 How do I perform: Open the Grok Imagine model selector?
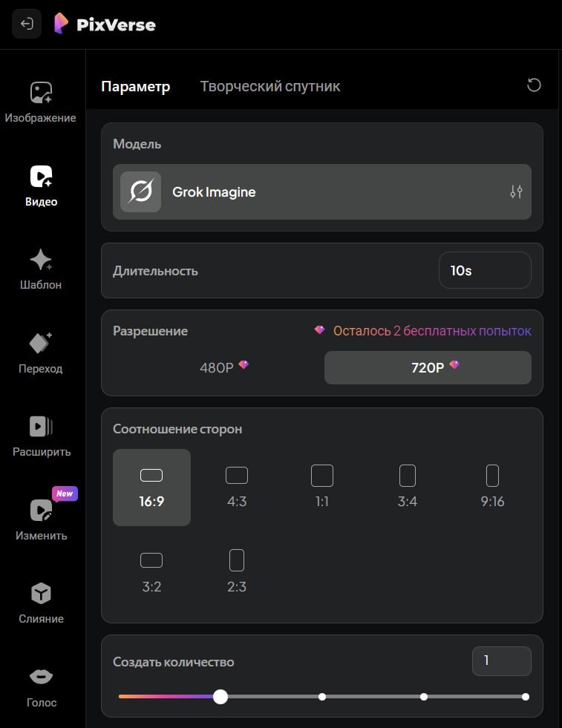[x=321, y=192]
